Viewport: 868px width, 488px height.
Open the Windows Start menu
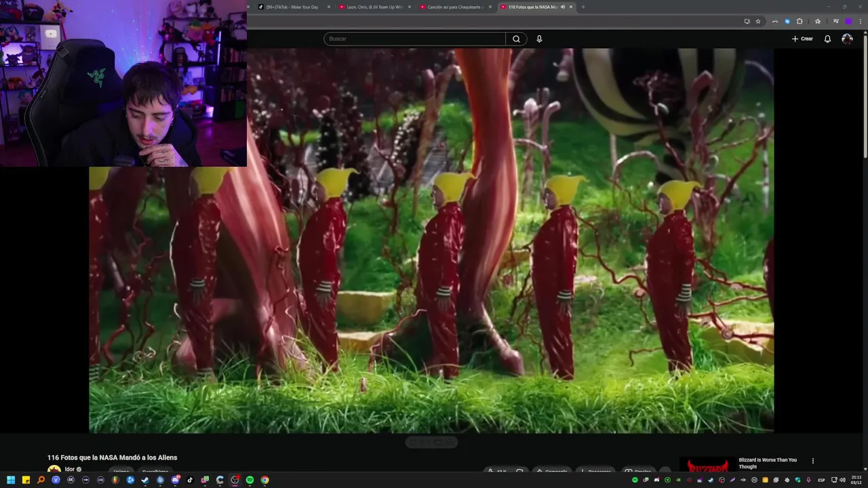[11, 480]
